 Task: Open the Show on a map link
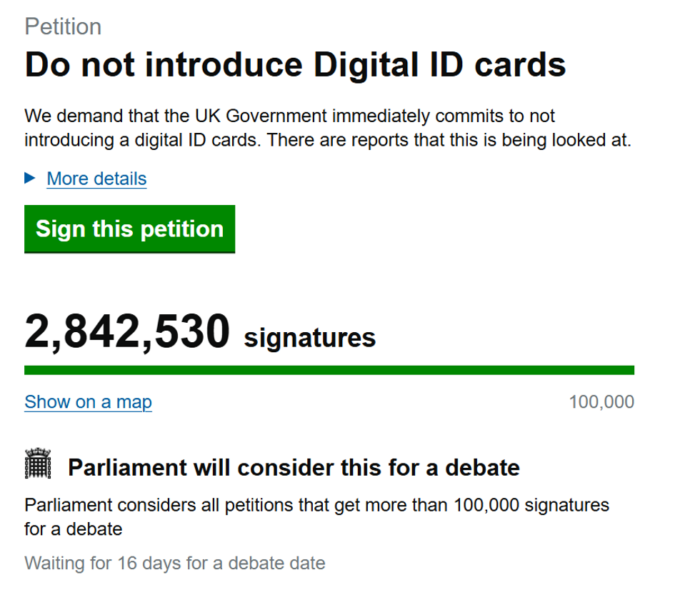click(x=88, y=401)
